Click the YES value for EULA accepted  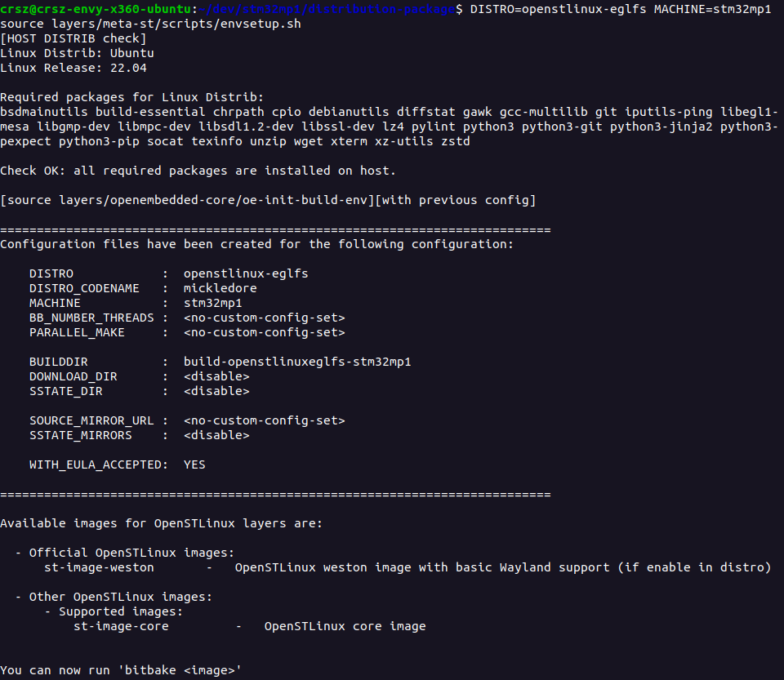pos(194,464)
